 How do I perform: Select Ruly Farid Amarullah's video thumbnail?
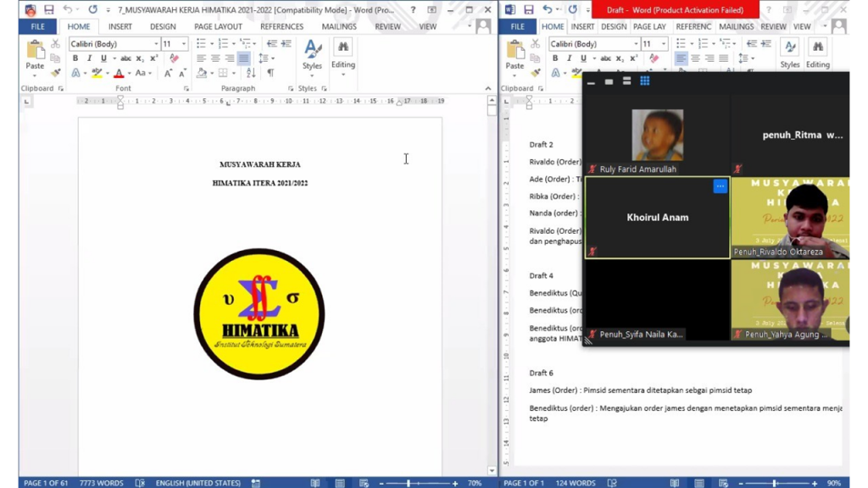point(657,136)
